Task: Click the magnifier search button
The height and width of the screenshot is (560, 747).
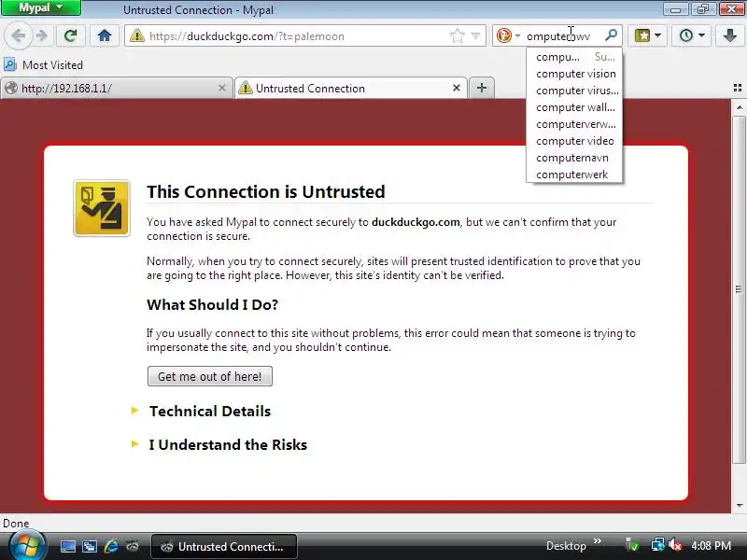Action: click(611, 35)
